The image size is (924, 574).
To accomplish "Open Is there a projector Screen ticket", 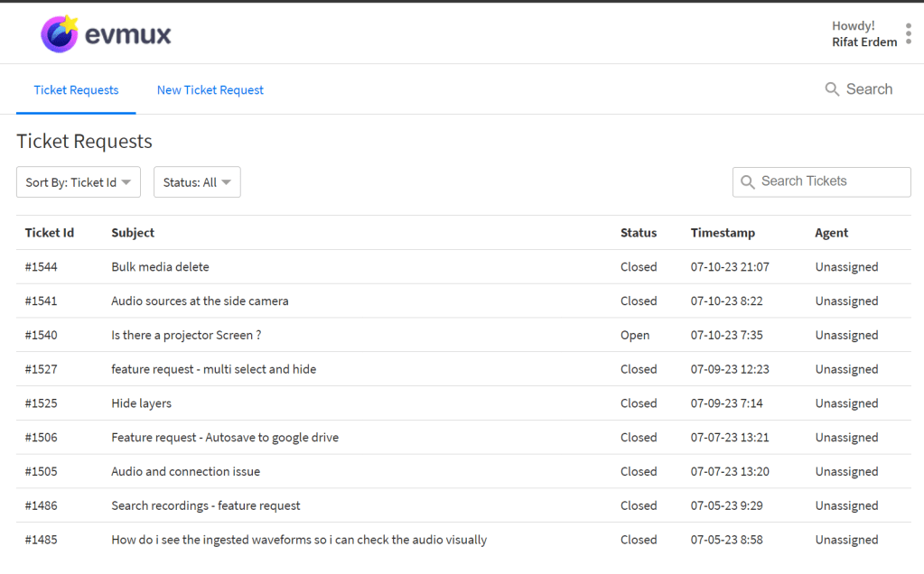I will pos(186,335).
